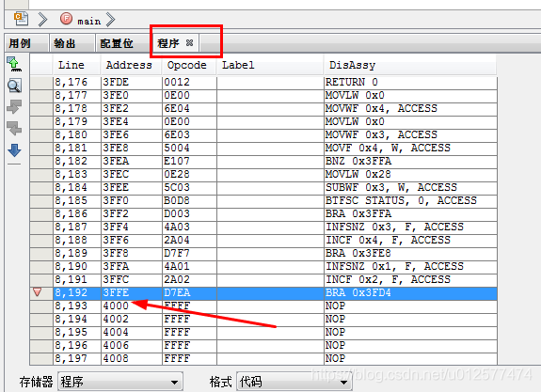This screenshot has height=392, width=541.
Task: Expand the breadcrumb chevron after main
Action: (x=110, y=20)
